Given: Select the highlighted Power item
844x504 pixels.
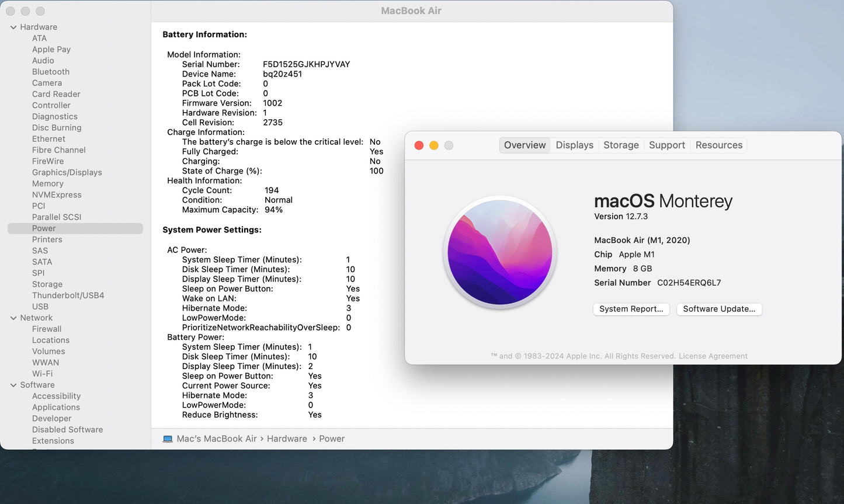Looking at the screenshot, I should 75,228.
